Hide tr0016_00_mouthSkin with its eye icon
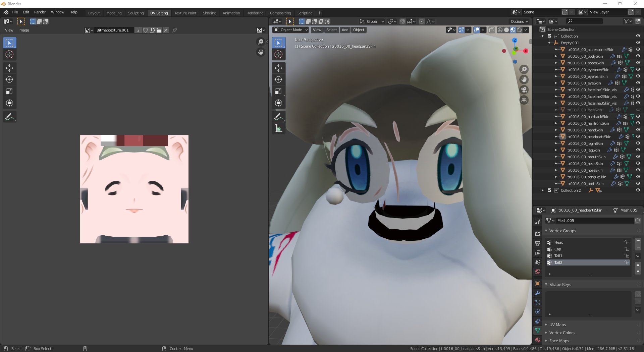The image size is (644, 352). point(638,157)
